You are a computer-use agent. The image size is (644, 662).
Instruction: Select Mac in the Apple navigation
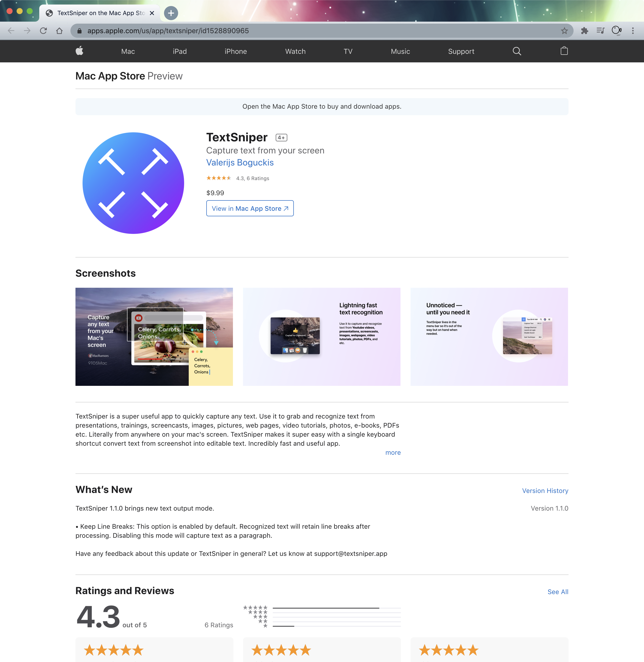pos(128,51)
